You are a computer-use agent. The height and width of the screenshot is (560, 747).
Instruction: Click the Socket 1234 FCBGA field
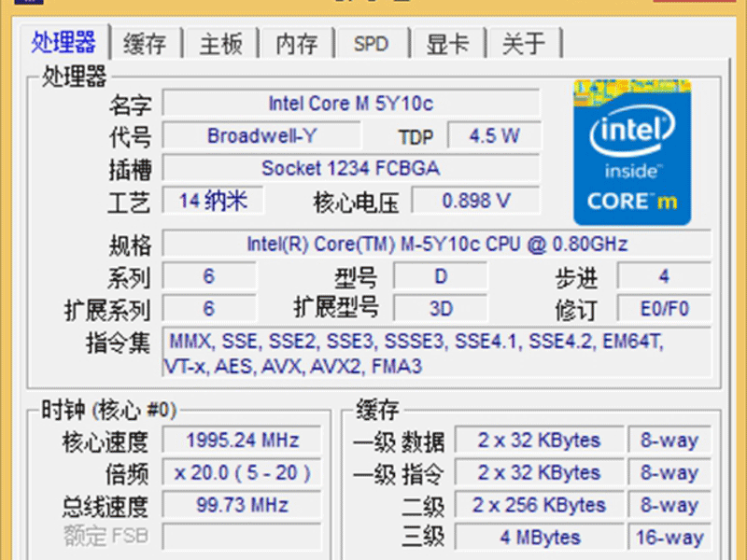351,169
